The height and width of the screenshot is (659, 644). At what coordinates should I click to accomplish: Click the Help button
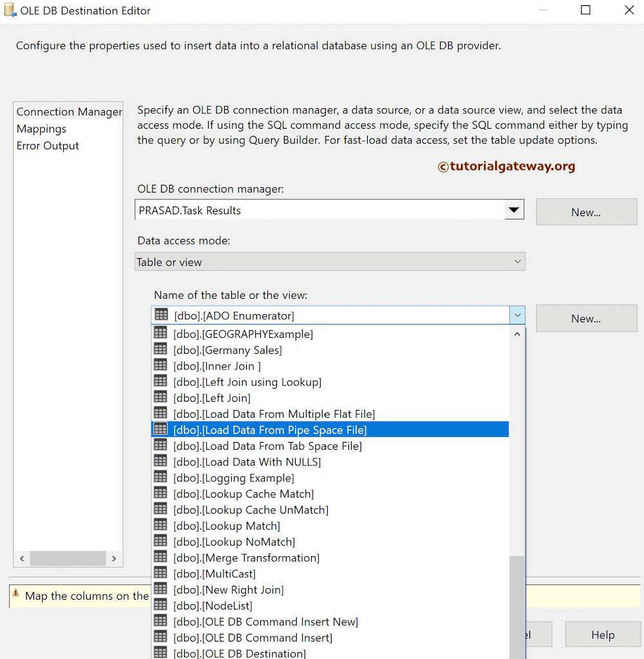click(602, 634)
